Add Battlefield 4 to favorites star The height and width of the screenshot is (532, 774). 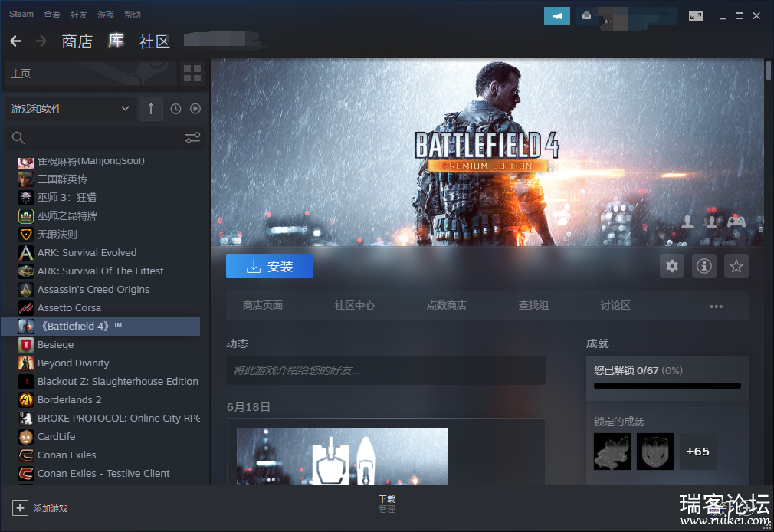point(736,266)
